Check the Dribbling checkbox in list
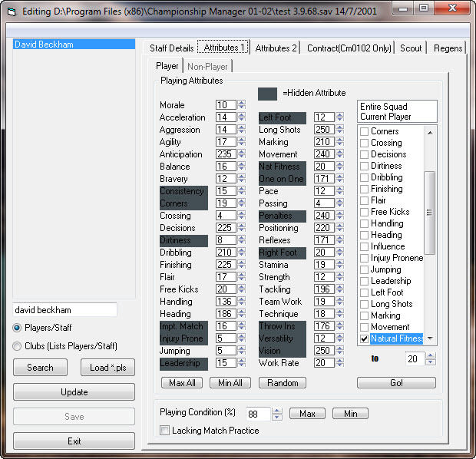Viewport: 476px width, 459px height. click(364, 177)
